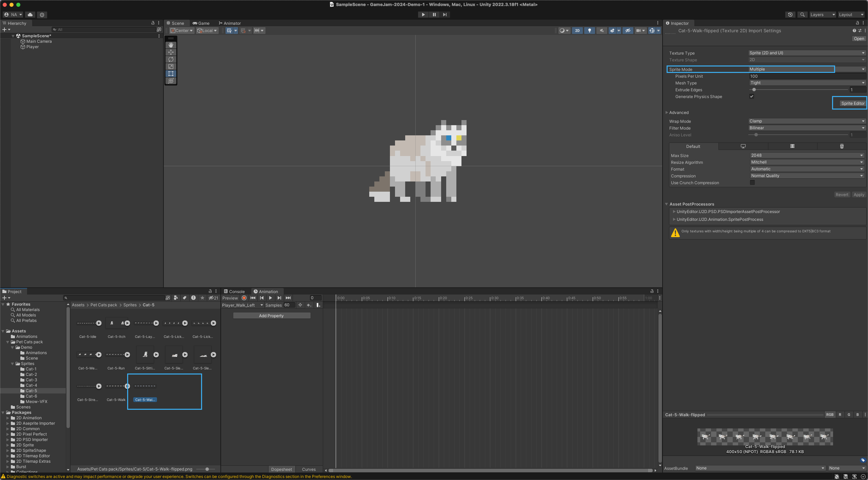Screen dimensions: 868x480
Task: Adjust the Extrude Edges slider
Action: [754, 90]
